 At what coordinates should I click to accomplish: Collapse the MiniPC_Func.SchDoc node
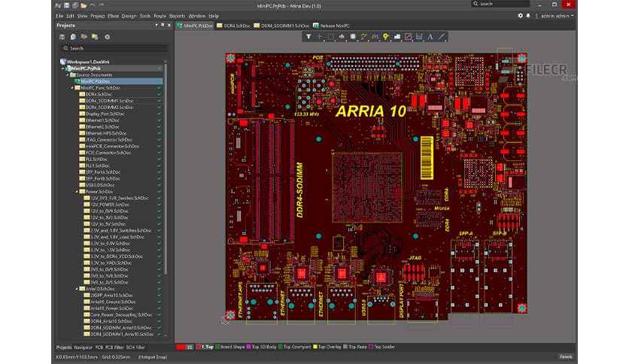click(x=72, y=88)
